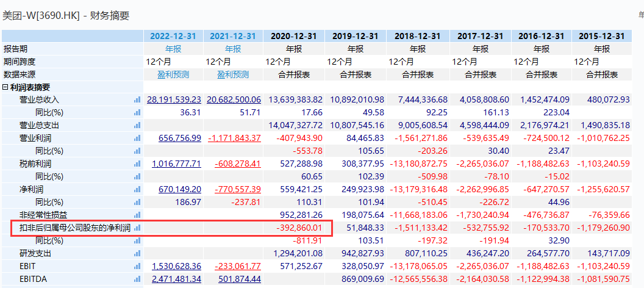Viewport: 644px width, 288px height.
Task: Open chart icon for 税前利润 同比(%) row
Action: [x=137, y=177]
